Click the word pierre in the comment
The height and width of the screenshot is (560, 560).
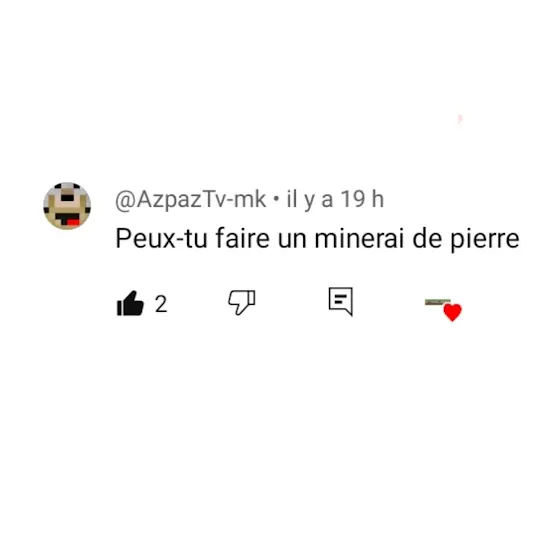tap(485, 240)
